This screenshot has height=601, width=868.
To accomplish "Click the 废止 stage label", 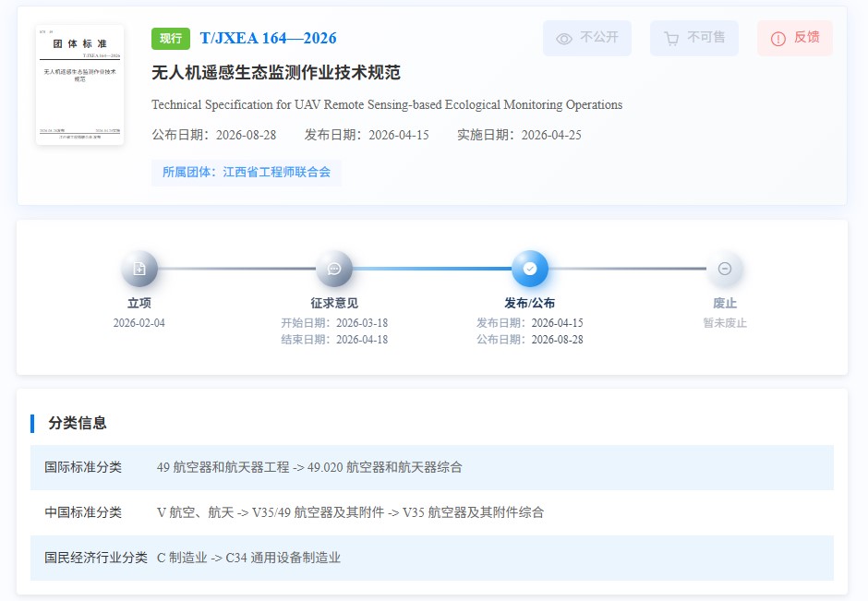I will click(725, 303).
